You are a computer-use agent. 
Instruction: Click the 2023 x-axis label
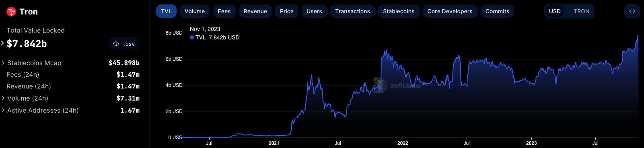click(x=531, y=143)
